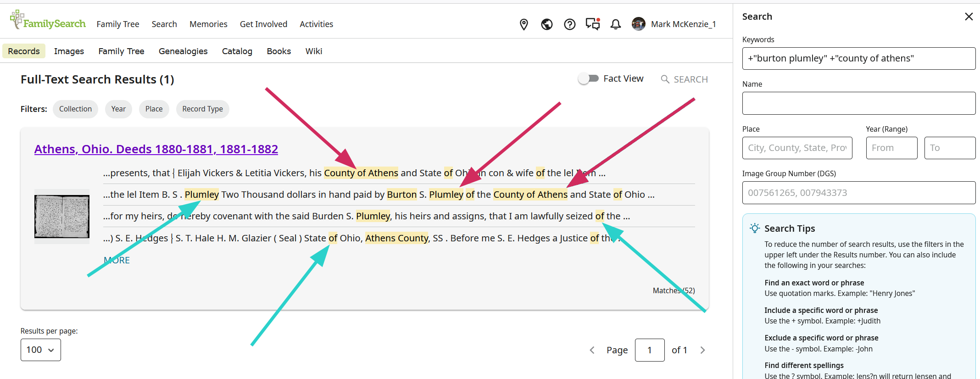The image size is (980, 379).
Task: Switch to the Books tab
Action: coord(278,51)
